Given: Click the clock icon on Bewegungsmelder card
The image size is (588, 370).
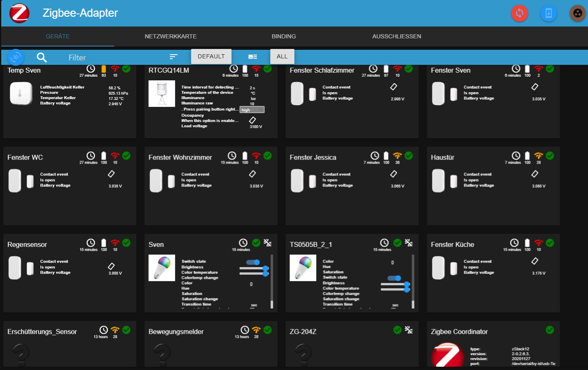Looking at the screenshot, I should [245, 330].
